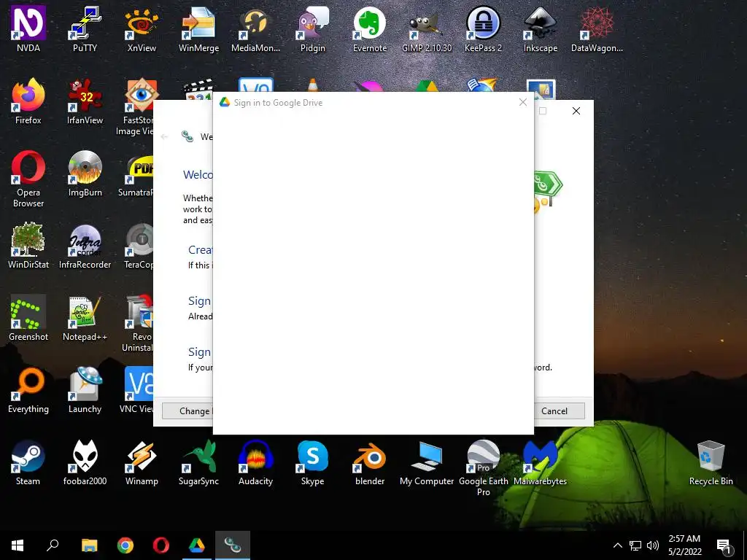Open the Malwarebytes desktop shortcut

541,462
